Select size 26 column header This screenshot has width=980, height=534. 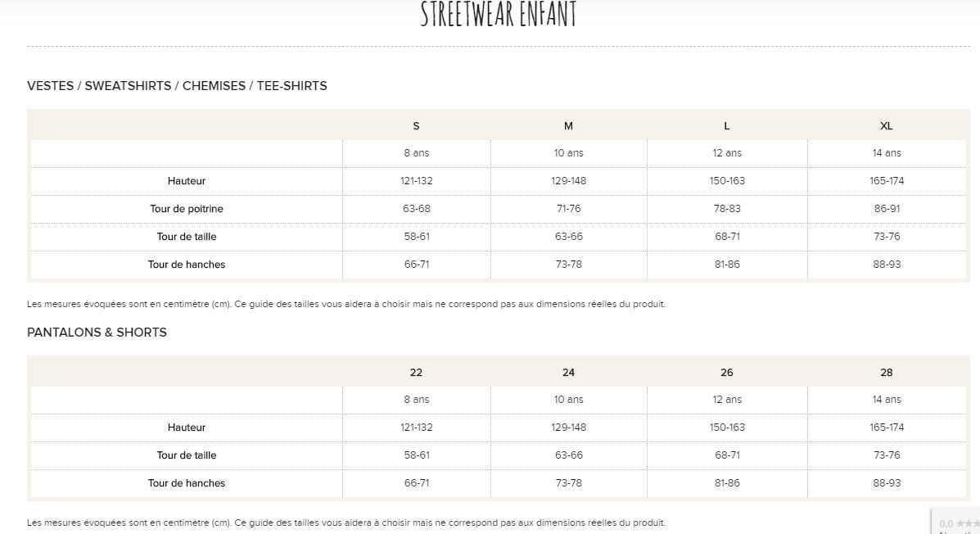727,372
